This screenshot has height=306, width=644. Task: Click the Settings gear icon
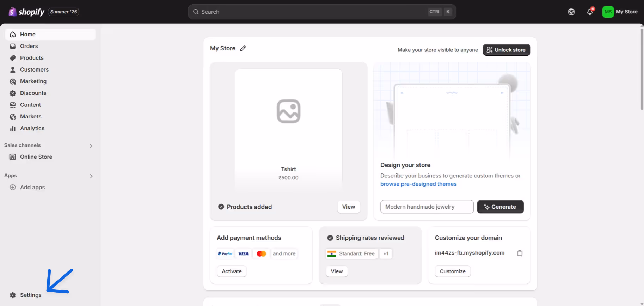pyautogui.click(x=13, y=295)
